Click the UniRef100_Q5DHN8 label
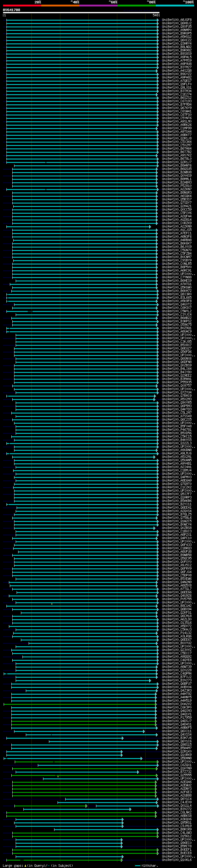This screenshot has height=868, width=197. (177, 758)
